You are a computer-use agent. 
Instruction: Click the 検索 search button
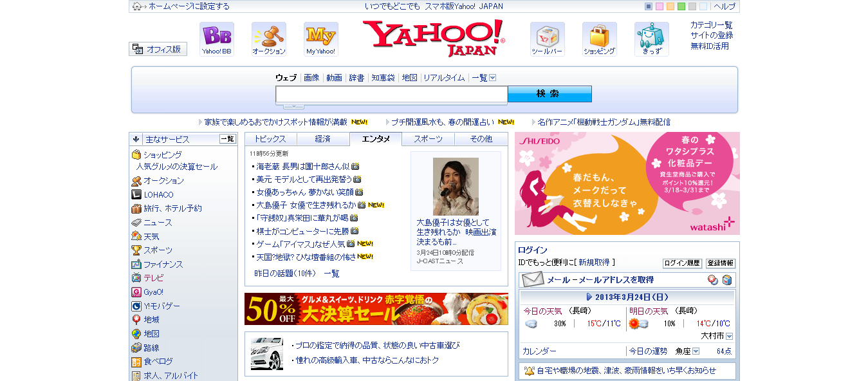(549, 94)
